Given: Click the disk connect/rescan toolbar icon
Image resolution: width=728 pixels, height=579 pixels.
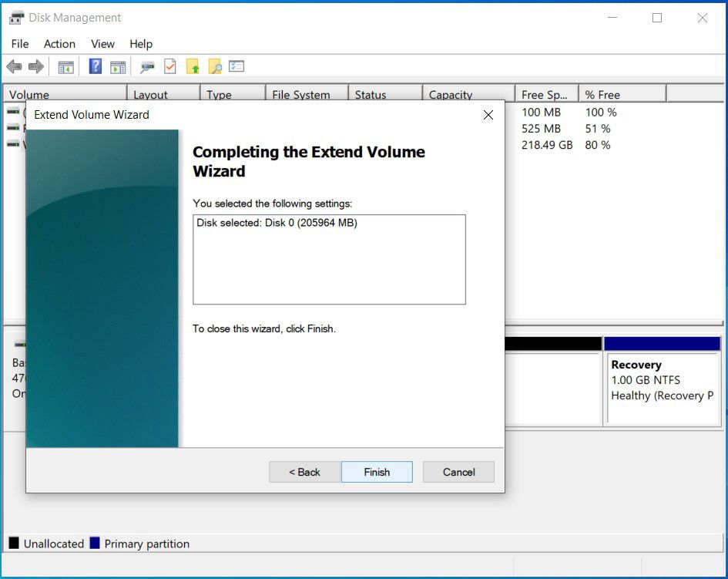Looking at the screenshot, I should [x=147, y=67].
